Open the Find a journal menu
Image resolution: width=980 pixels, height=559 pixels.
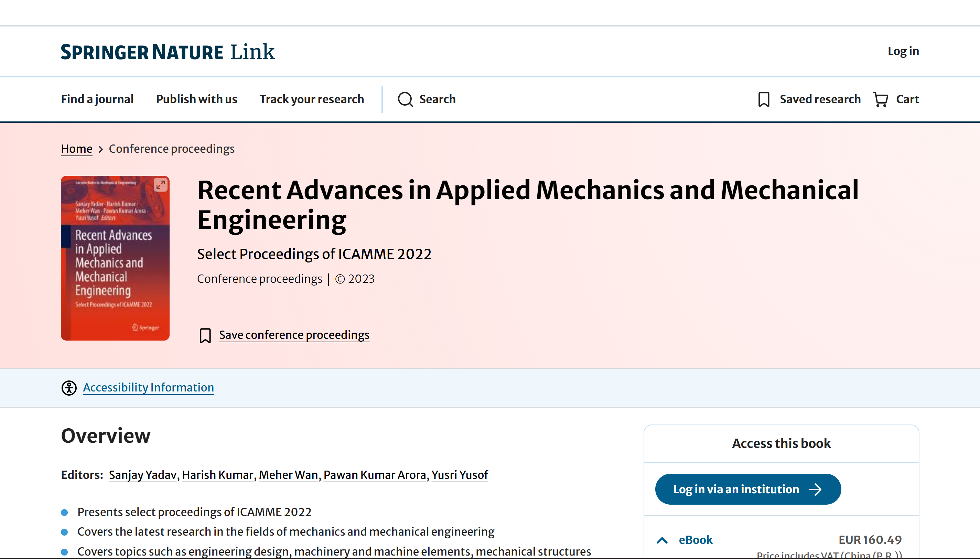click(97, 99)
